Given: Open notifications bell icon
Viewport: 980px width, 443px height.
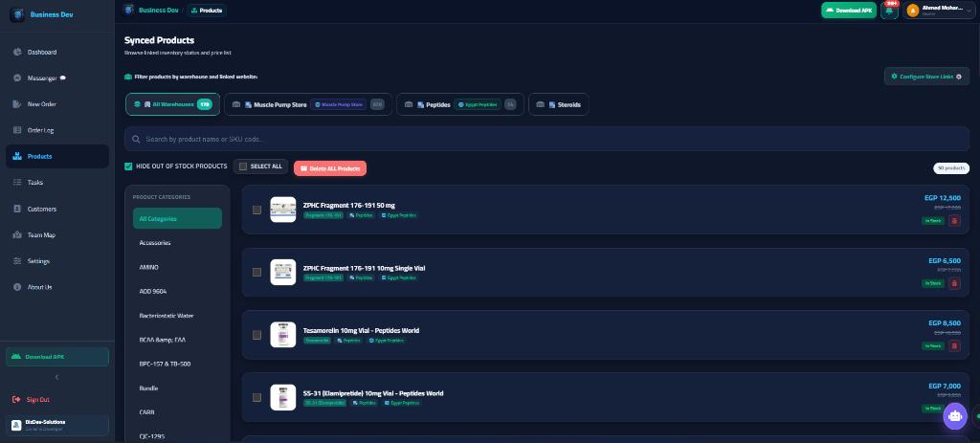Looking at the screenshot, I should click(889, 11).
